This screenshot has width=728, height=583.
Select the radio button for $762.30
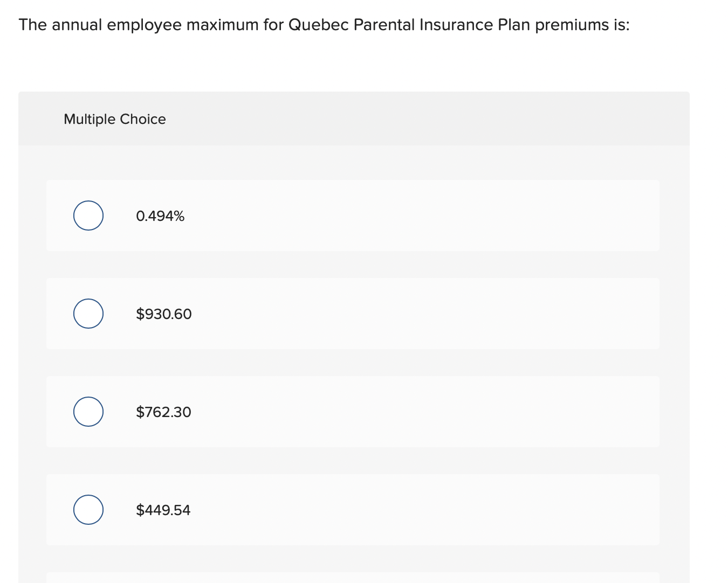(x=88, y=411)
